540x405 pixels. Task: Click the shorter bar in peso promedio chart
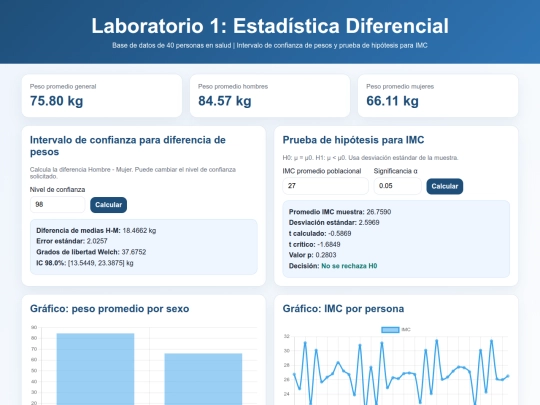(x=203, y=379)
